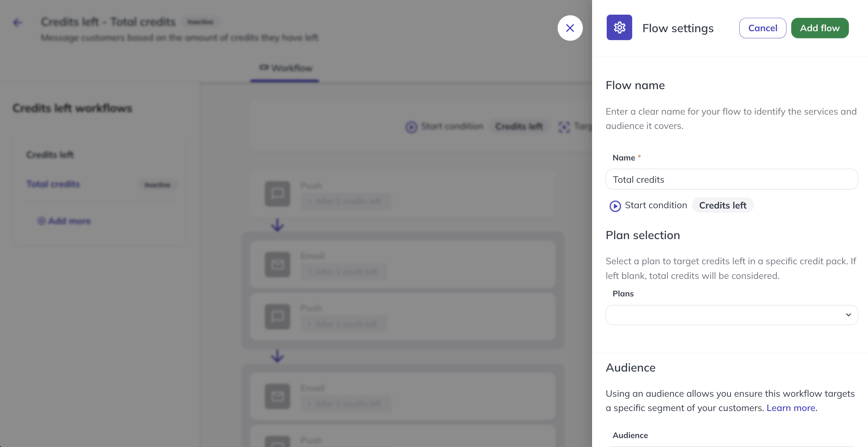Click the background Target crosshair icon

564,127
